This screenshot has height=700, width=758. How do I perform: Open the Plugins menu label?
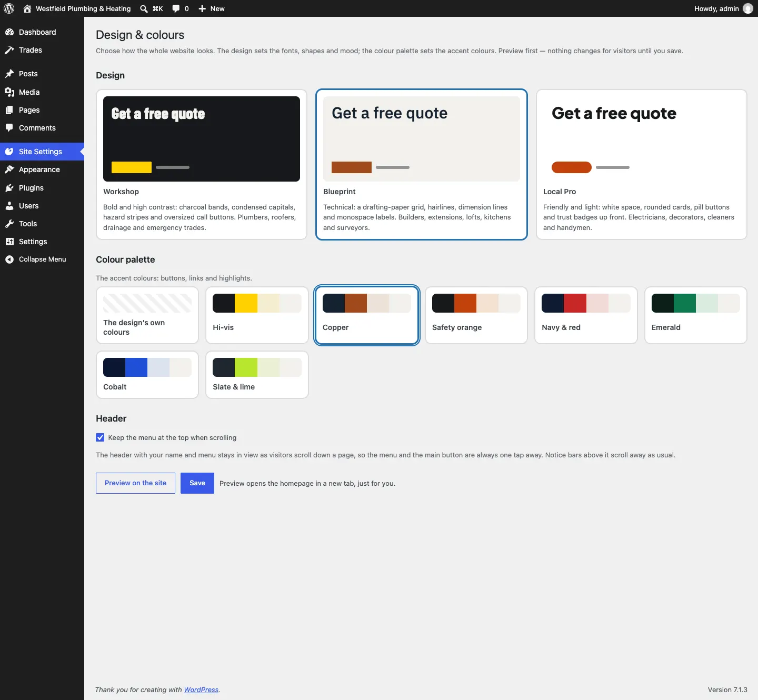click(x=31, y=188)
